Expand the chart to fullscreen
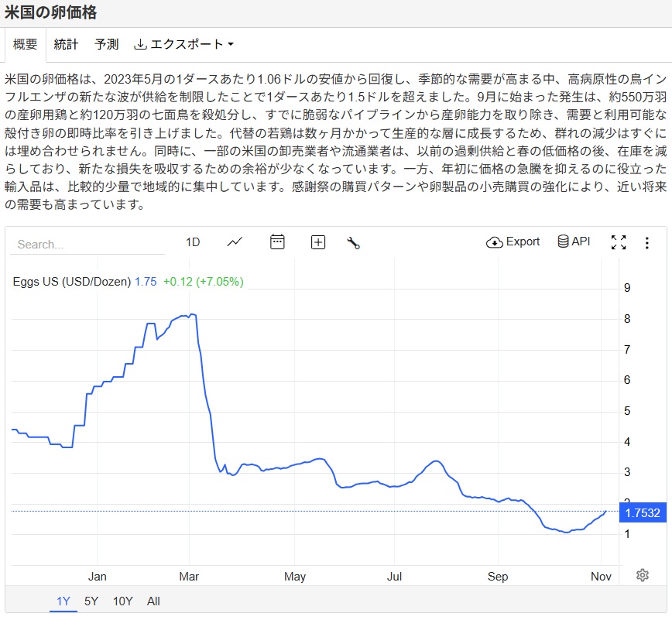The height and width of the screenshot is (620, 672). 618,242
